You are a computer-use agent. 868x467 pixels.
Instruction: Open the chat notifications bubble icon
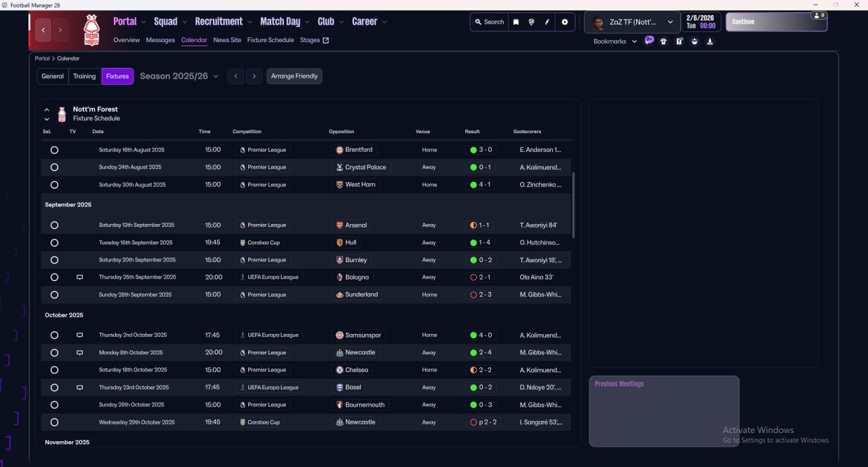[x=649, y=41]
